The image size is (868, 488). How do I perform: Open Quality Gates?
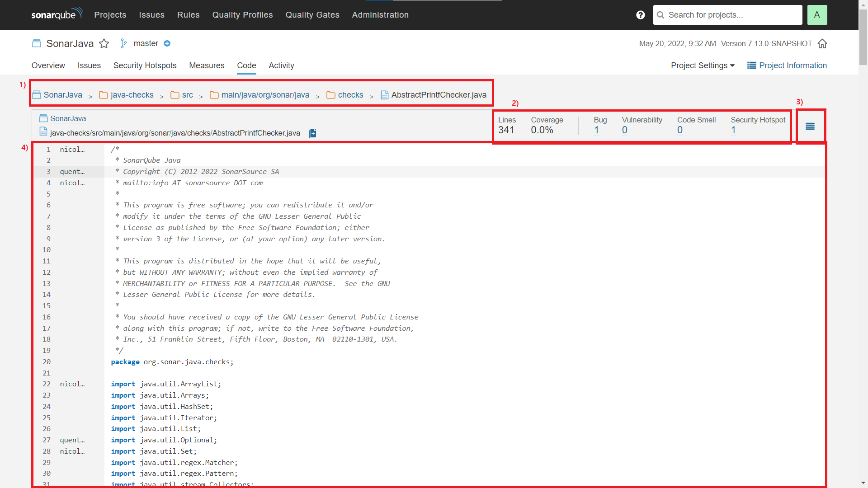312,15
